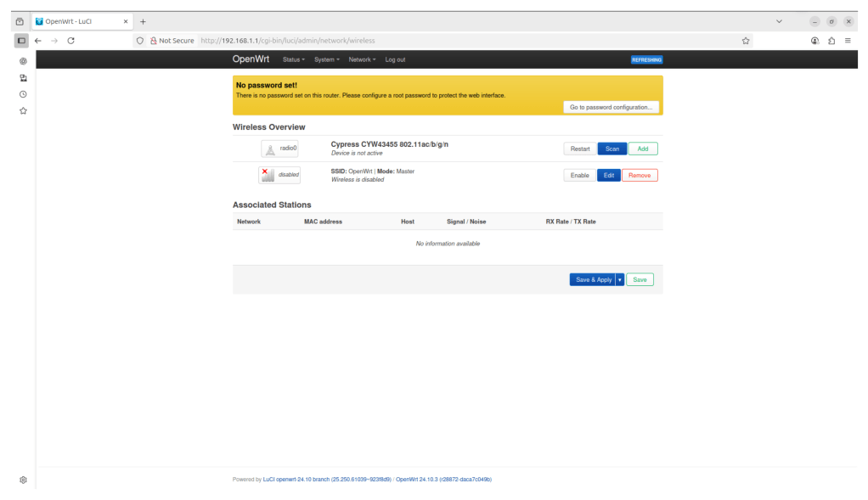
Task: Open the Firefox account icon
Action: [x=815, y=40]
